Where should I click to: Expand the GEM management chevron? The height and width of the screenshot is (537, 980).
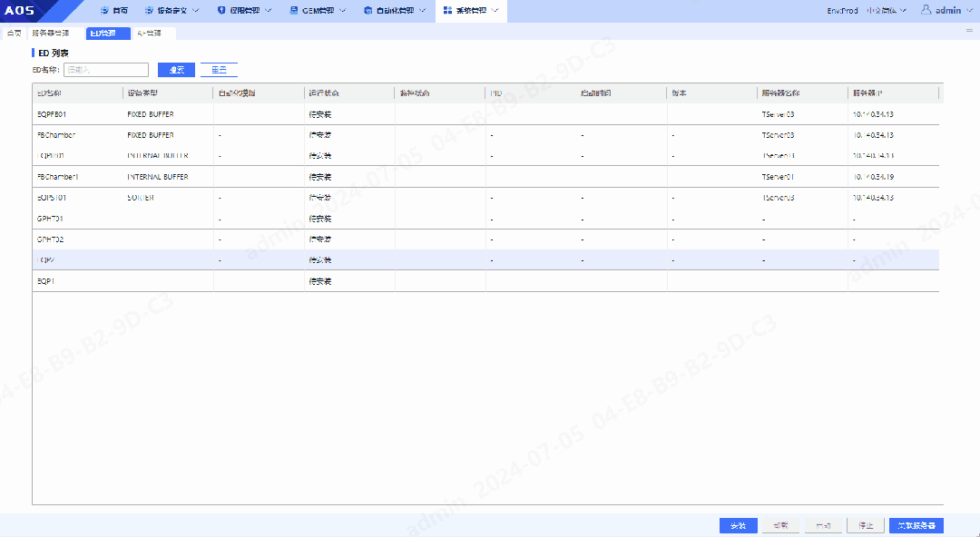pos(343,11)
